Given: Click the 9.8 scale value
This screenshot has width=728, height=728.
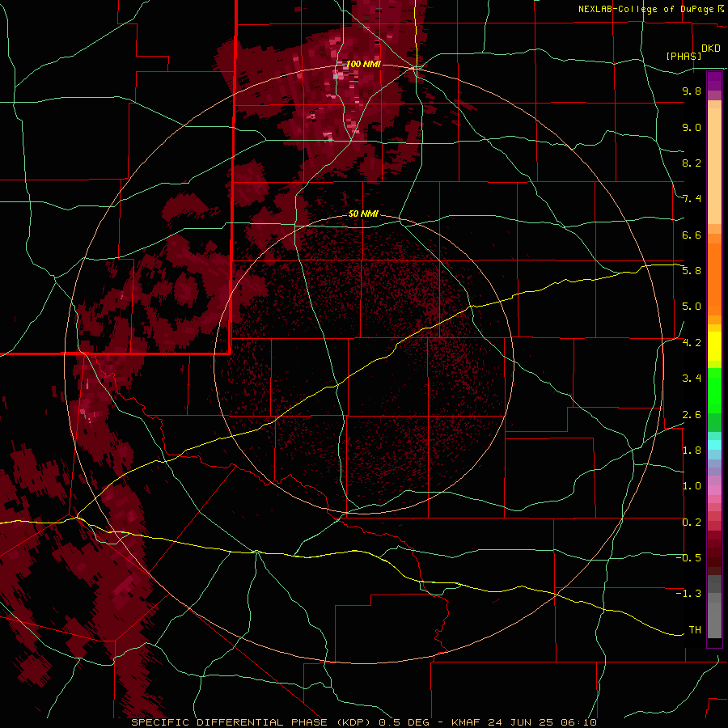Looking at the screenshot, I should coord(692,91).
